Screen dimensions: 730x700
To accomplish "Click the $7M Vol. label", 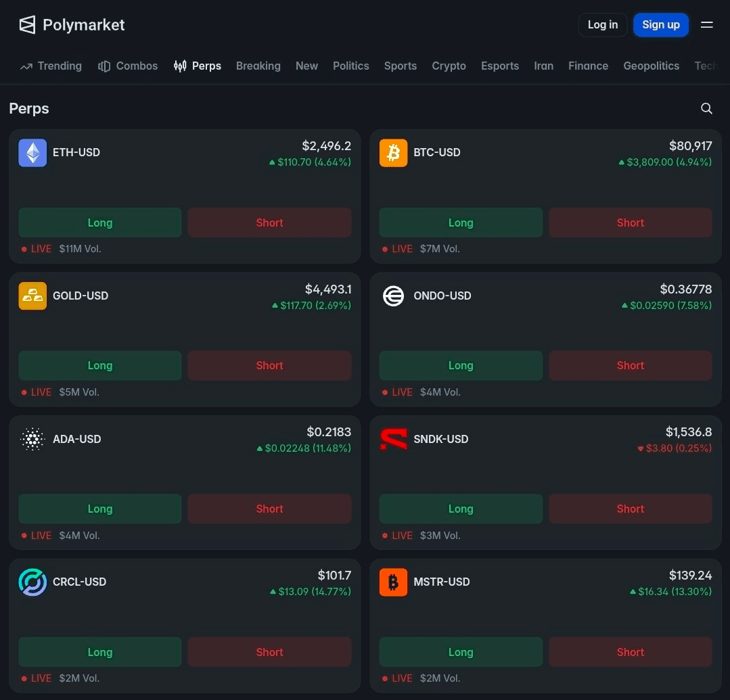I will (x=440, y=249).
